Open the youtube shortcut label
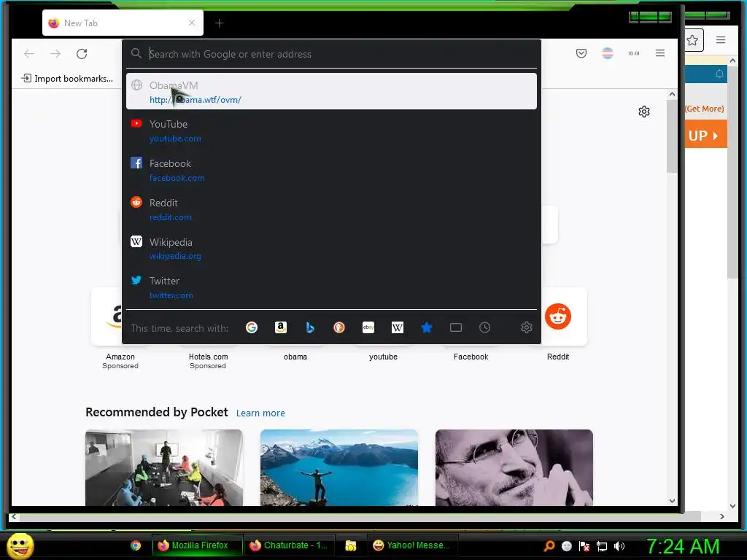747x560 pixels. [x=383, y=357]
